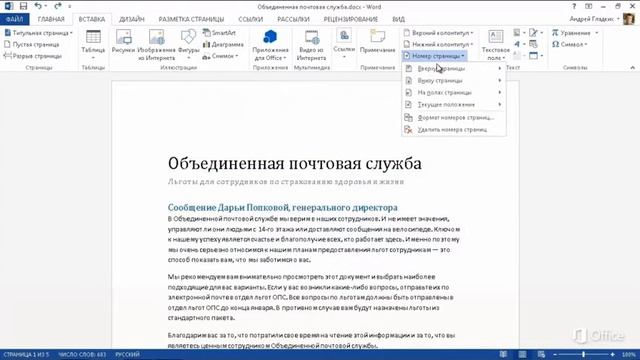Switch to the РАЗМЕТКА СТРАНИЦЫ tab
640x360 pixels.
tap(191, 19)
